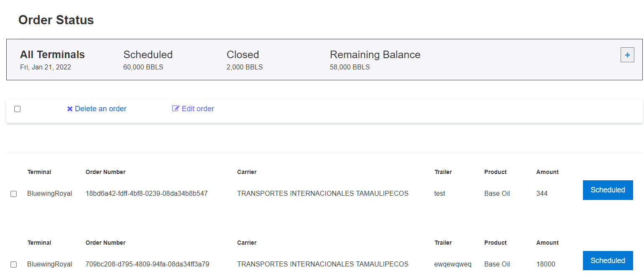644x279 pixels.
Task: Click the Edit order link
Action: (x=197, y=108)
